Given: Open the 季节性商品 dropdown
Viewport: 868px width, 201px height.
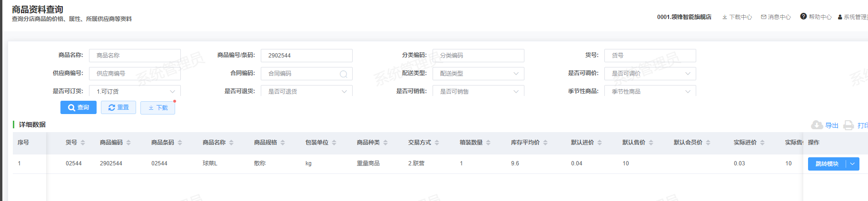Looking at the screenshot, I should click(650, 91).
